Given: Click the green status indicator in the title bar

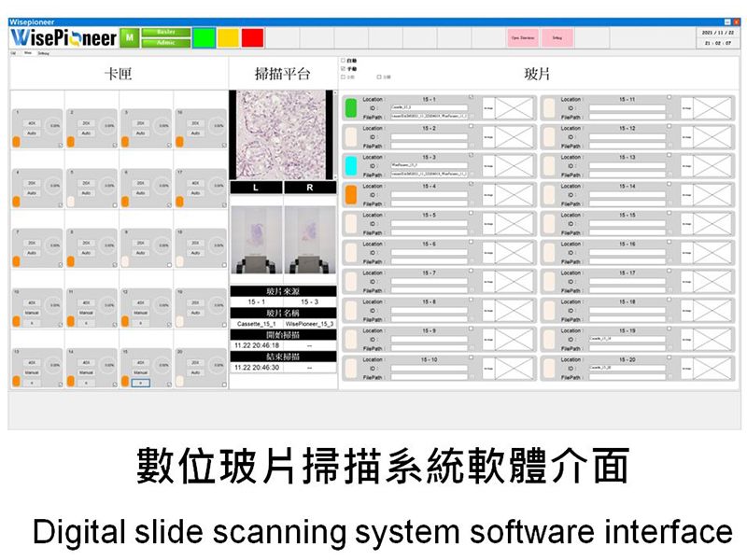Looking at the screenshot, I should [204, 36].
